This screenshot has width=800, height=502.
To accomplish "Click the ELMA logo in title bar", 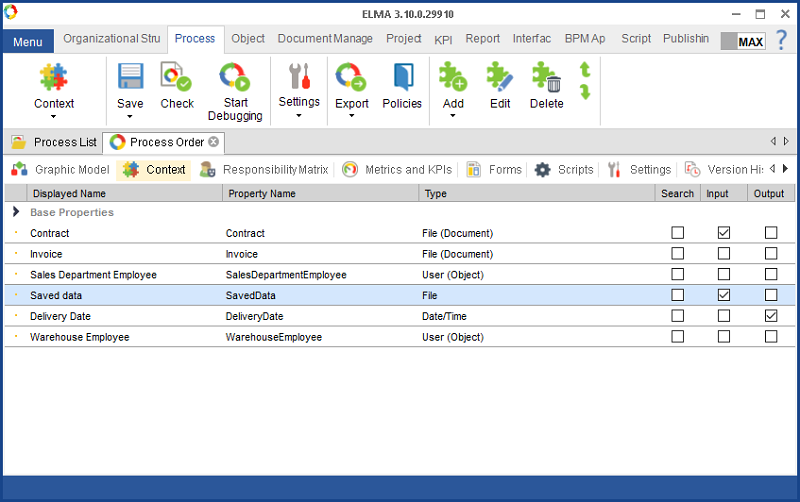I will pyautogui.click(x=10, y=12).
